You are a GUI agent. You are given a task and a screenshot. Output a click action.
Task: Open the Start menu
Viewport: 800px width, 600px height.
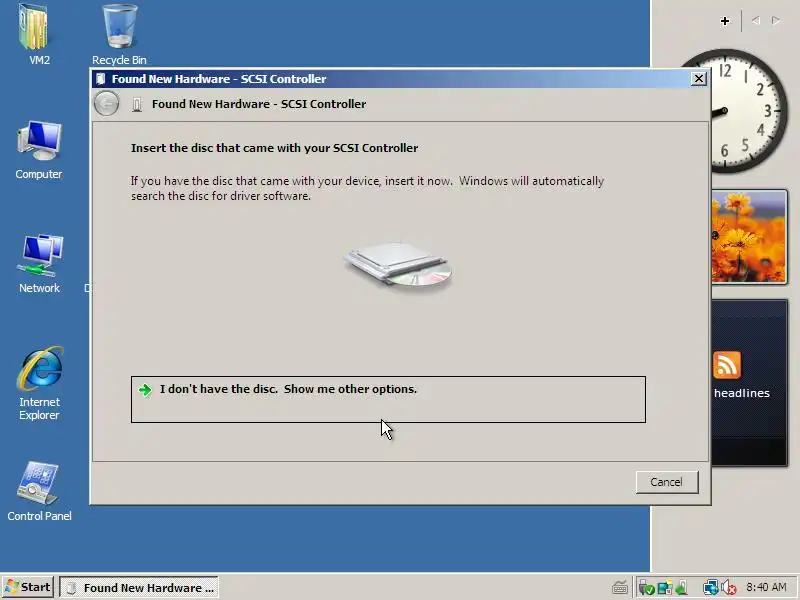(28, 587)
